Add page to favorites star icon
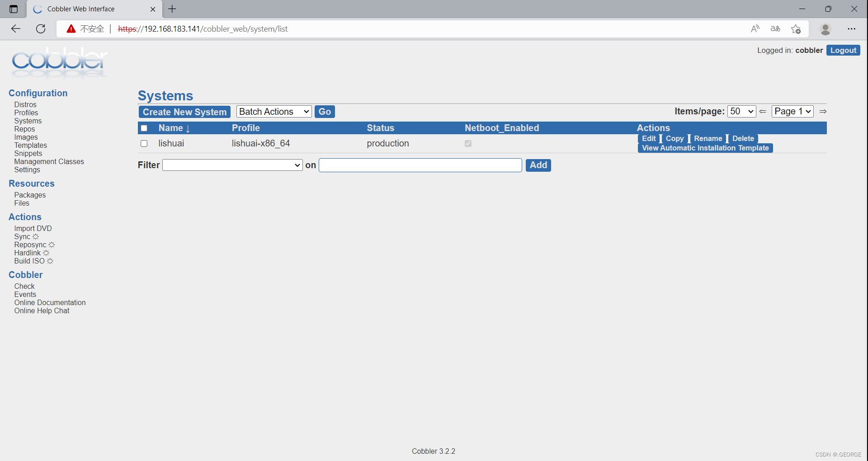The width and height of the screenshot is (868, 461). [796, 29]
